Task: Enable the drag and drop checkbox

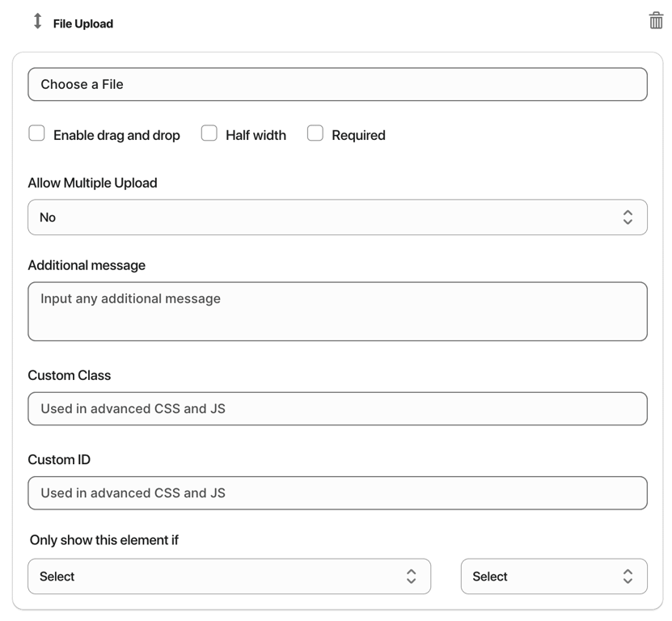Action: [x=36, y=133]
